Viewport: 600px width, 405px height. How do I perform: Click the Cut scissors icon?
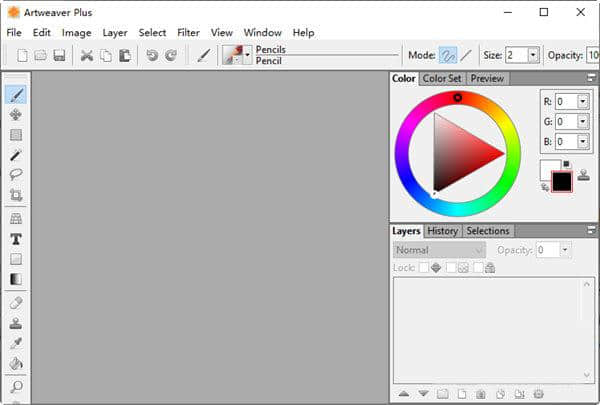[86, 55]
